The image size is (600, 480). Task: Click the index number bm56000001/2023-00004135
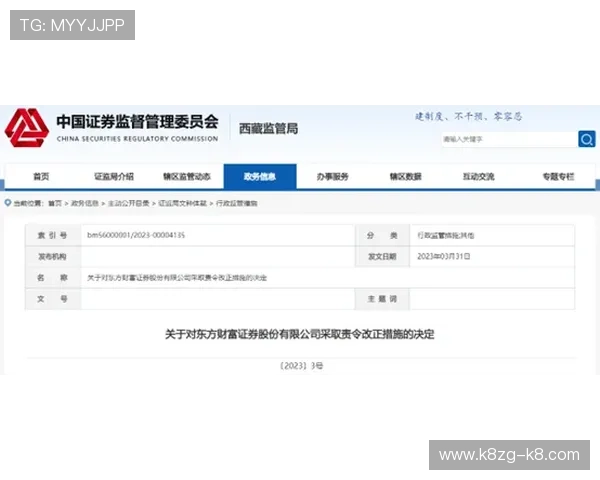(136, 235)
